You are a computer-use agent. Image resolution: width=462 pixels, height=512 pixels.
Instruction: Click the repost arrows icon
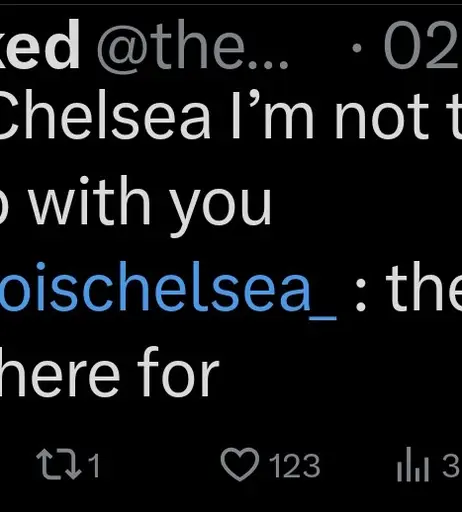pos(59,464)
